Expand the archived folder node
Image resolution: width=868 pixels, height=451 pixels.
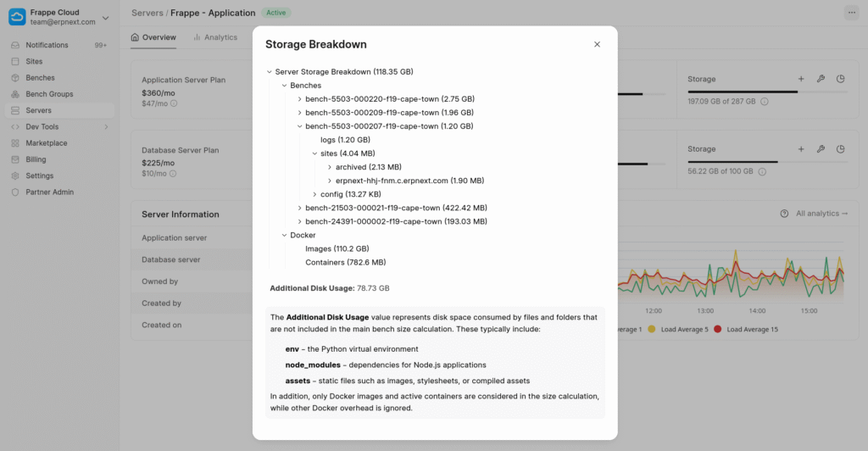pyautogui.click(x=330, y=167)
